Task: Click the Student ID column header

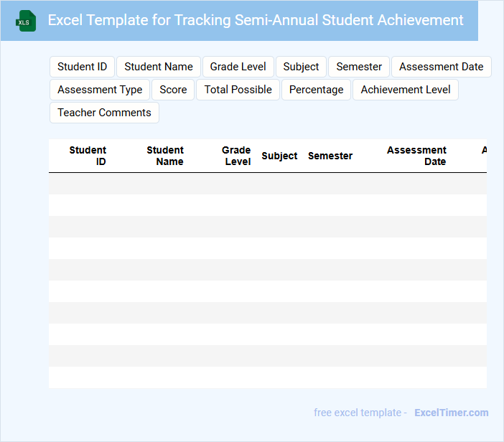Action: [x=88, y=156]
